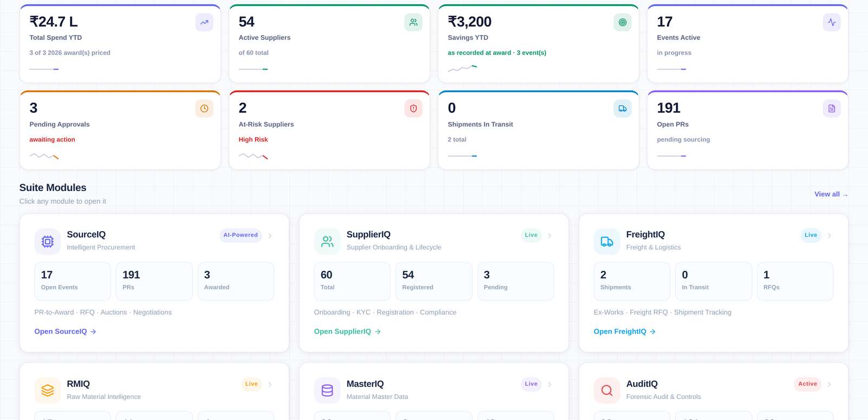Select the 0 In Transit stat in FreightIQ
The width and height of the screenshot is (868, 420).
click(x=713, y=281)
